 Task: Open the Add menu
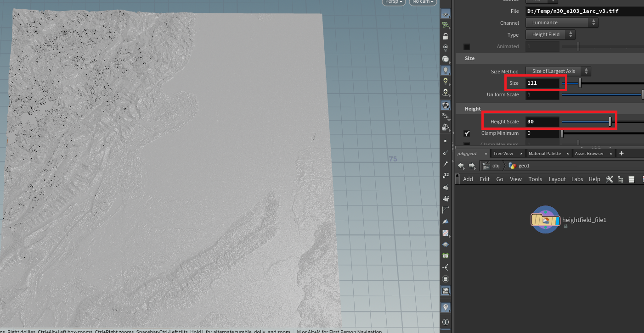[x=468, y=179]
